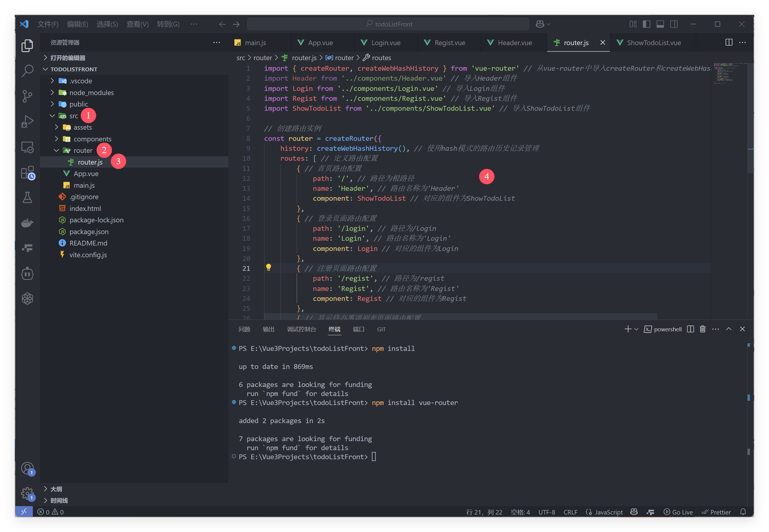
Task: Open Run and Debug view
Action: (x=27, y=121)
